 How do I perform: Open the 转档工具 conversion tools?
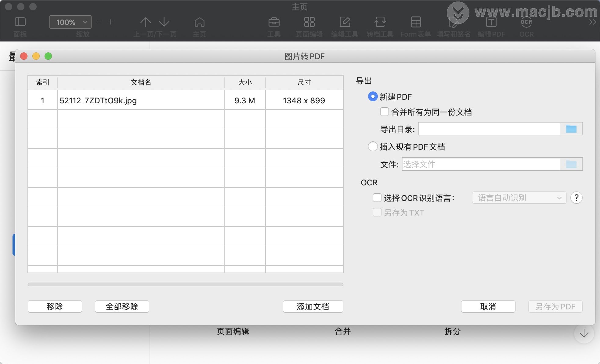380,22
